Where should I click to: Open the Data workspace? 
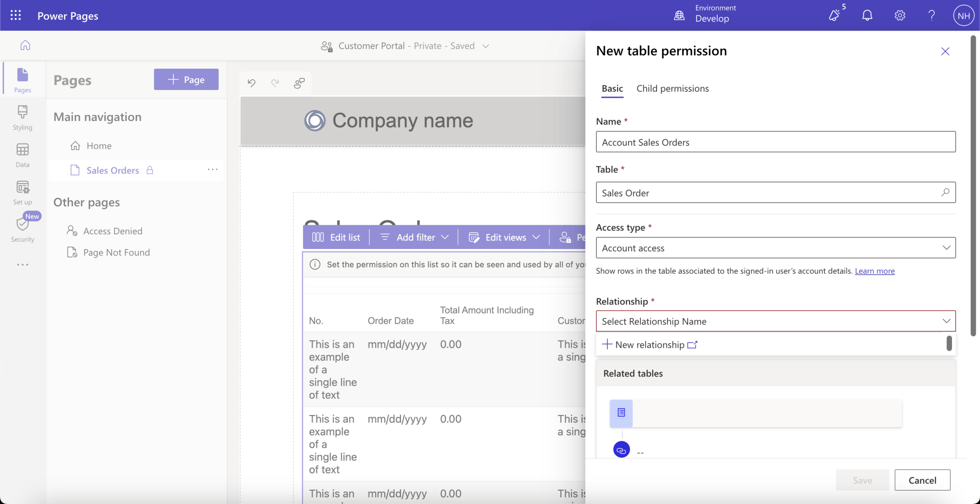pos(22,155)
